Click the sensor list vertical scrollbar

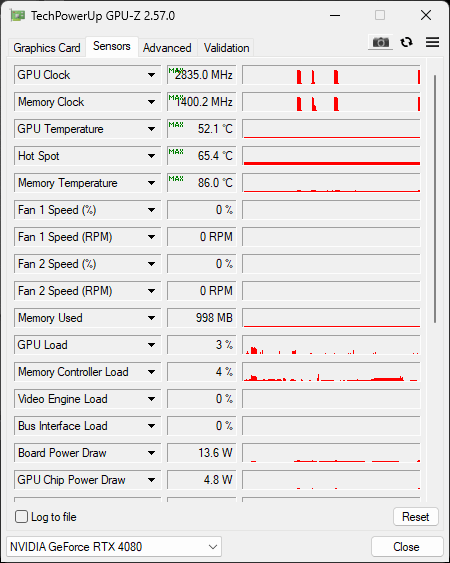click(x=435, y=199)
